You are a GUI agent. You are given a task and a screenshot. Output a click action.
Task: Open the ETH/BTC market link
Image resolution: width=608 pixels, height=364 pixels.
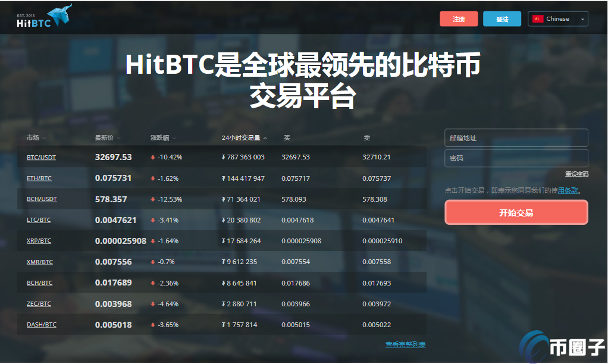[39, 178]
